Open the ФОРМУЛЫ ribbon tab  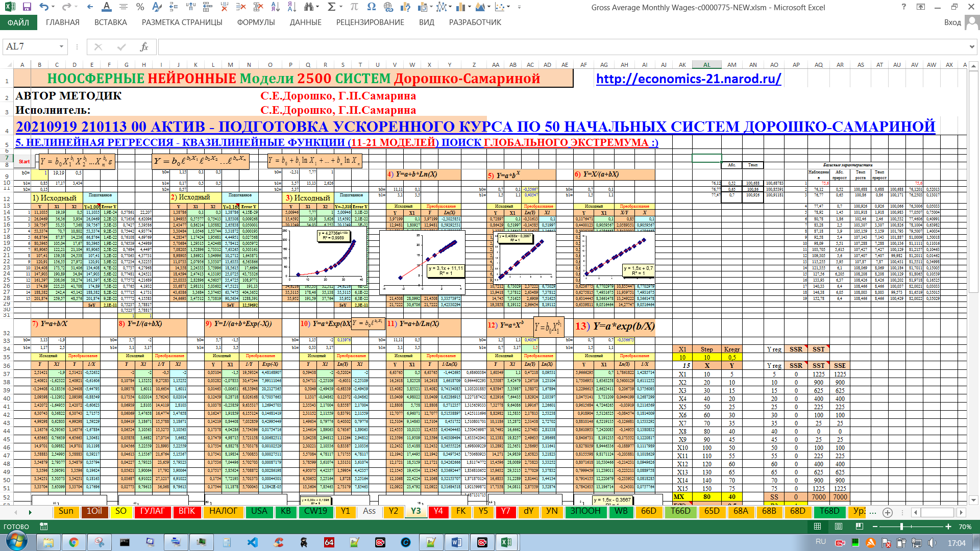coord(256,22)
